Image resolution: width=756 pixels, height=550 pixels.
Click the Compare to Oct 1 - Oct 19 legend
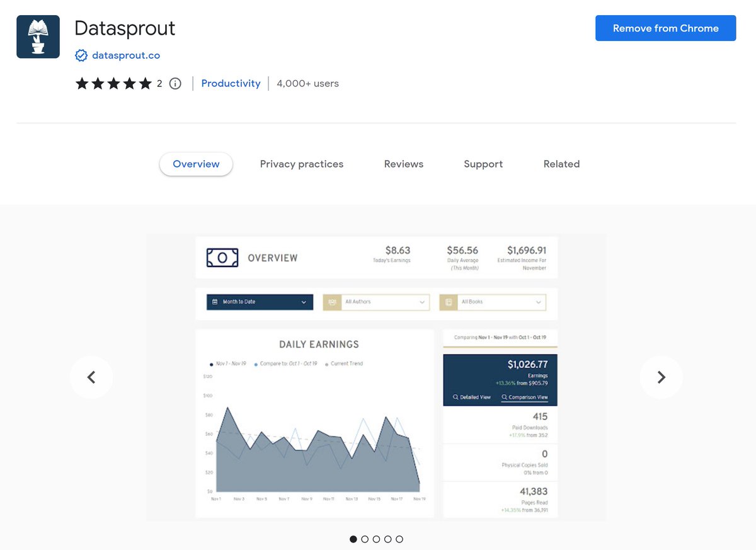pos(285,364)
